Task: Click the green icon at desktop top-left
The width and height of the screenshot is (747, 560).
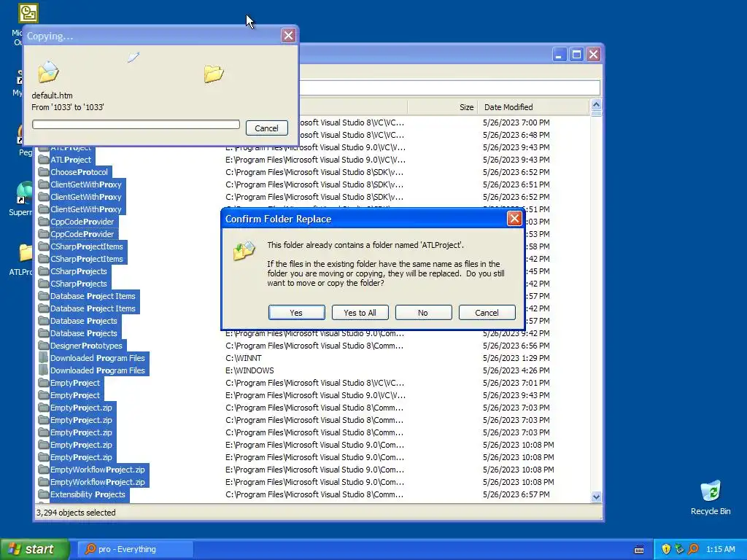Action: (x=28, y=13)
